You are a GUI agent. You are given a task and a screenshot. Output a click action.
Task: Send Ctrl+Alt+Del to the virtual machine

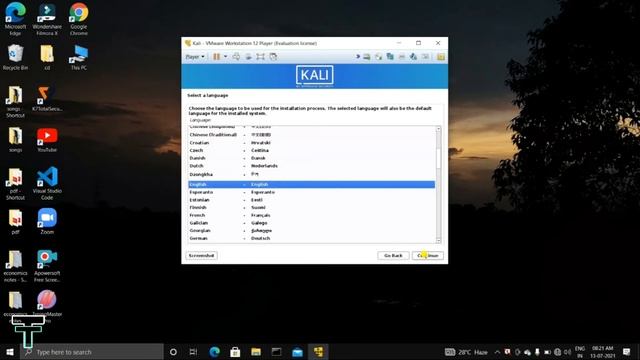coord(236,57)
